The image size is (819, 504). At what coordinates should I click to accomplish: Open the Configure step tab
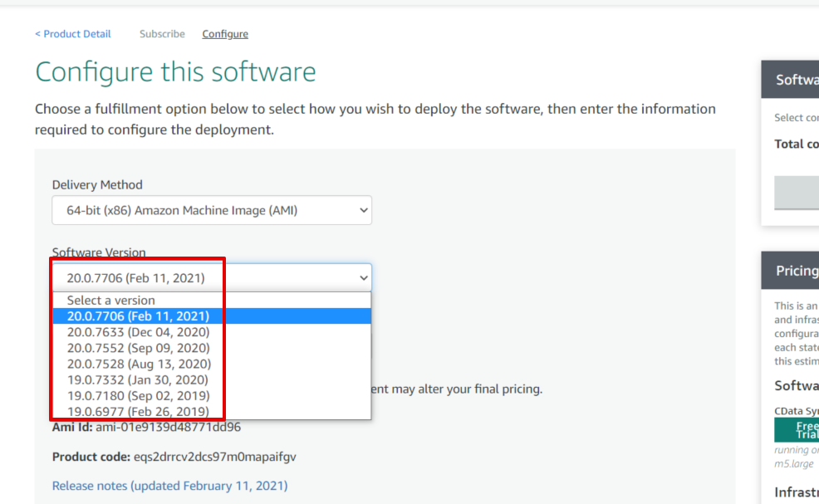pos(225,34)
